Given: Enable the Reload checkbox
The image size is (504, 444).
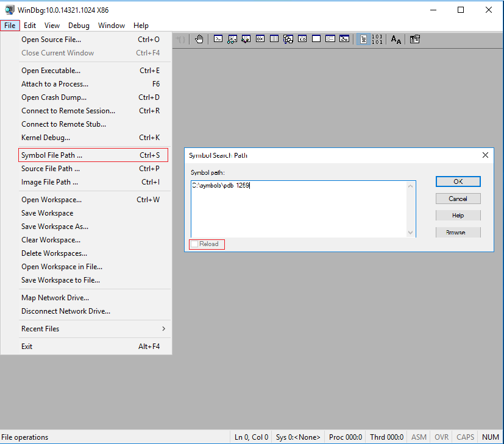Looking at the screenshot, I should 194,244.
